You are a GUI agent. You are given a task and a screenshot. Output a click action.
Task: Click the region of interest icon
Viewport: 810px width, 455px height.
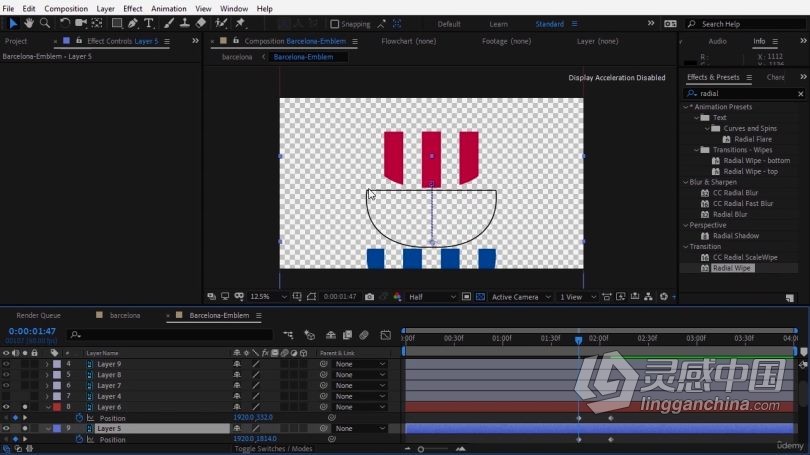point(466,297)
